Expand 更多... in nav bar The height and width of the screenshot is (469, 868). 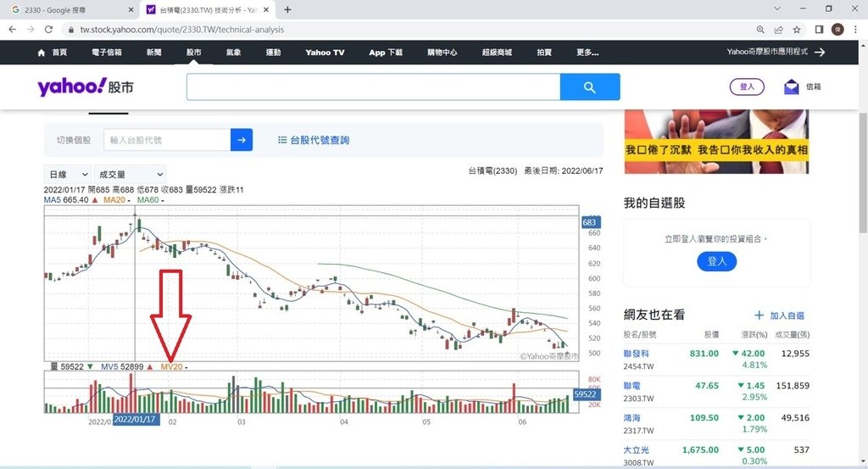coord(587,53)
